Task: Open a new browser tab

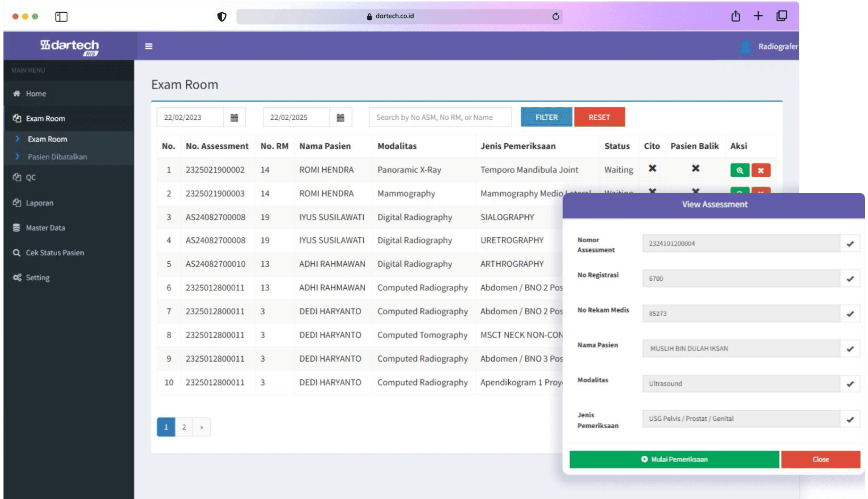Action: 758,16
